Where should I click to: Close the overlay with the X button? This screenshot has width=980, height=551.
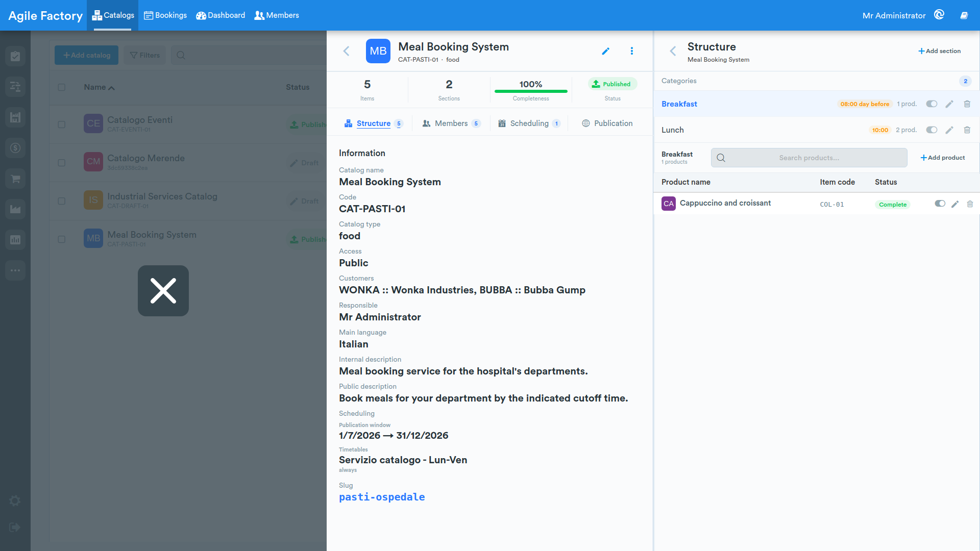[x=163, y=291]
